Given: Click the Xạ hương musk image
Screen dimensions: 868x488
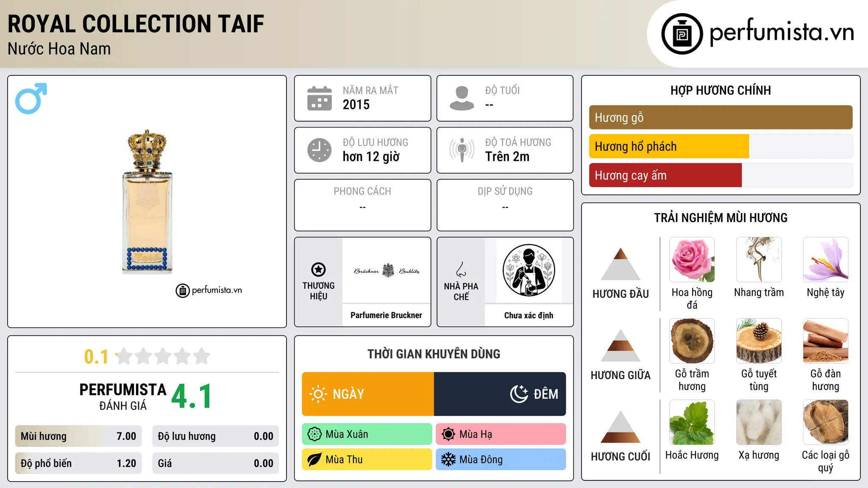Looking at the screenshot, I should [x=759, y=422].
